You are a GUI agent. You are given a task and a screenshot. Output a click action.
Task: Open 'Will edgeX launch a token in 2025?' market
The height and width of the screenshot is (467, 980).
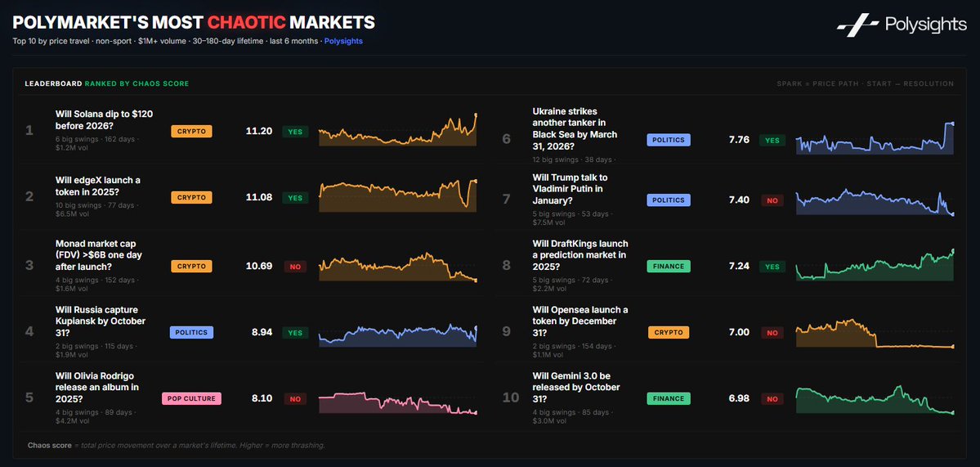click(x=98, y=185)
